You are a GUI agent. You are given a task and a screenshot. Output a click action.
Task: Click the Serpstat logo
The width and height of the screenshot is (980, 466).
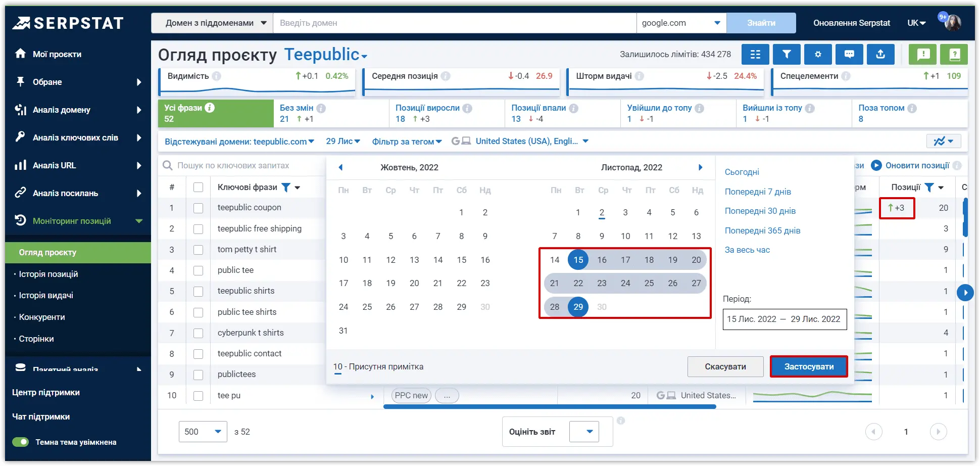[x=68, y=23]
